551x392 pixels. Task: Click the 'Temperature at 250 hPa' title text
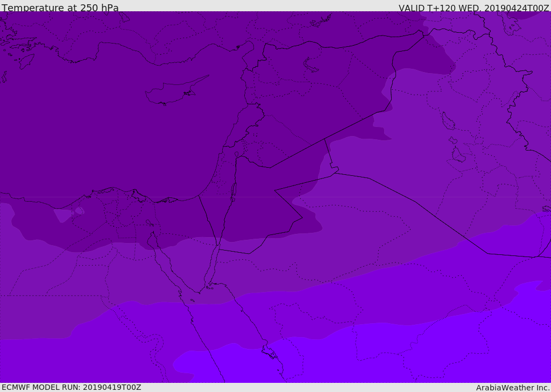60,8
